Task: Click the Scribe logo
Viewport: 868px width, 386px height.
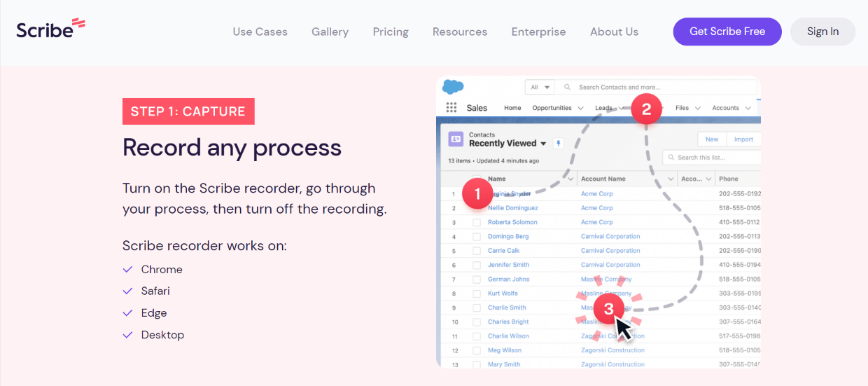Action: coord(50,29)
